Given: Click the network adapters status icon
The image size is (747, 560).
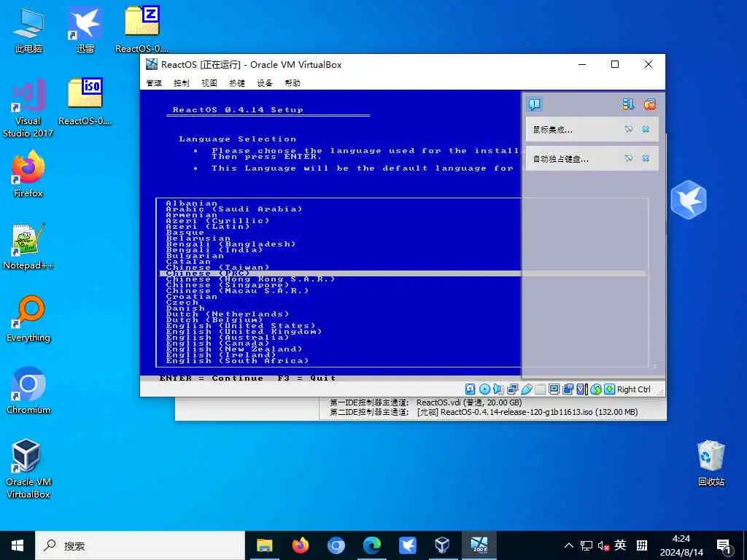Looking at the screenshot, I should 512,389.
